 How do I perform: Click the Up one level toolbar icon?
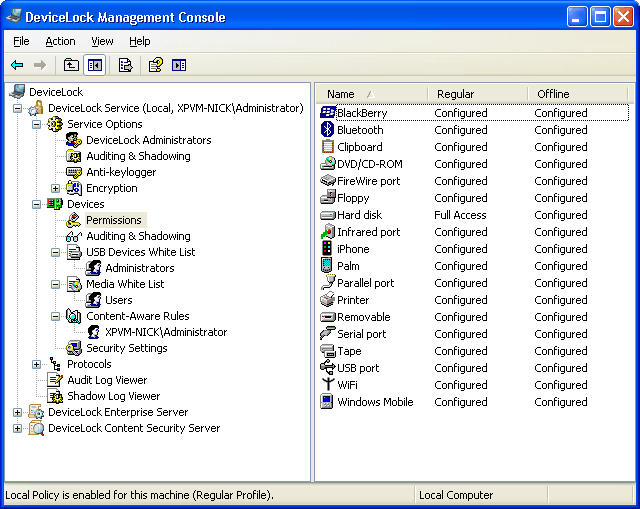[x=71, y=65]
